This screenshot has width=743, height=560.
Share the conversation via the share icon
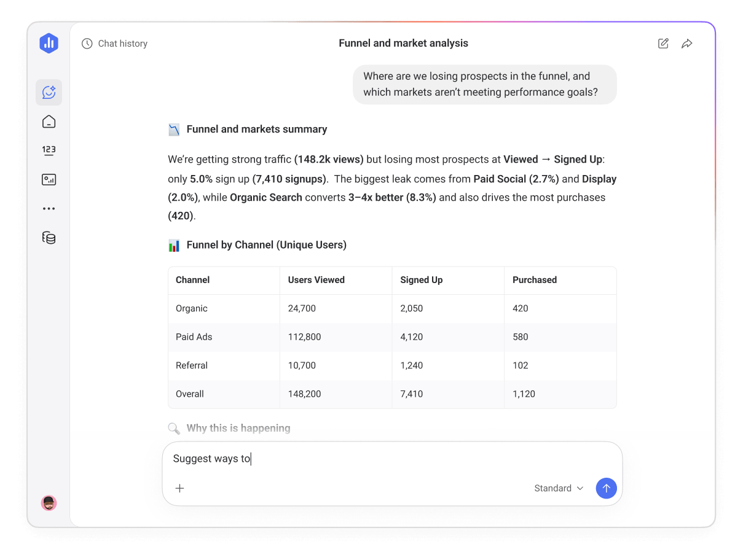[x=686, y=43]
